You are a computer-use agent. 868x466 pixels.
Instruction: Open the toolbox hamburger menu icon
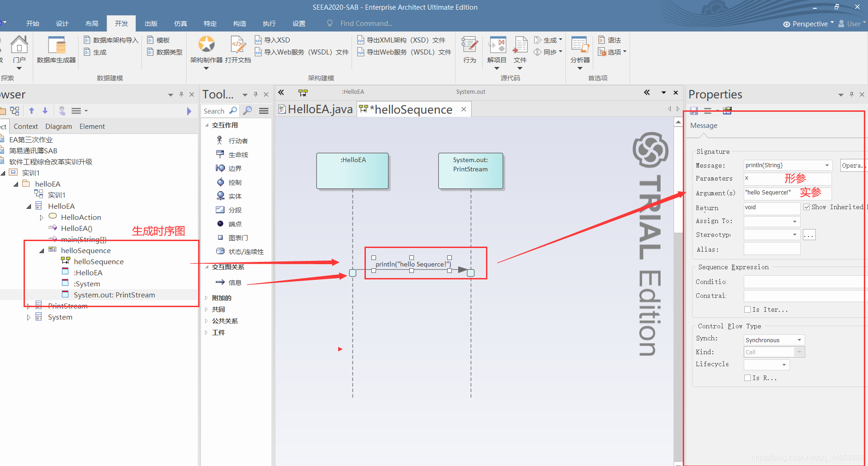click(x=264, y=111)
